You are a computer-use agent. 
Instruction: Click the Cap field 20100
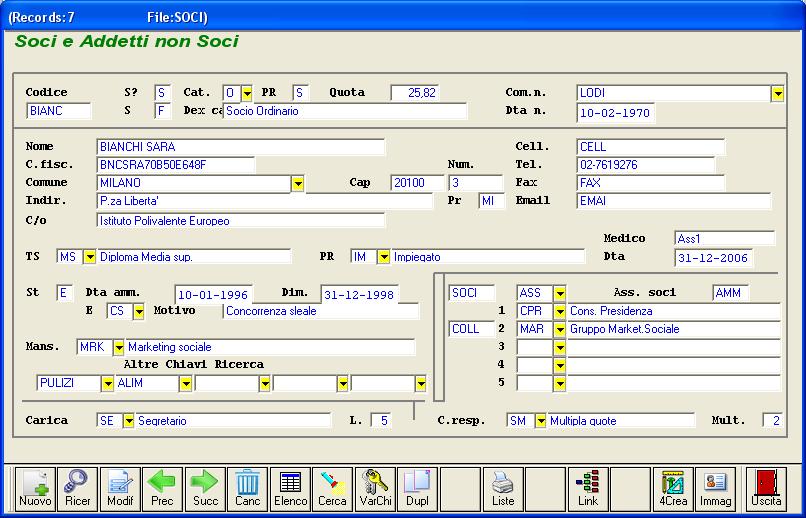[x=417, y=183]
